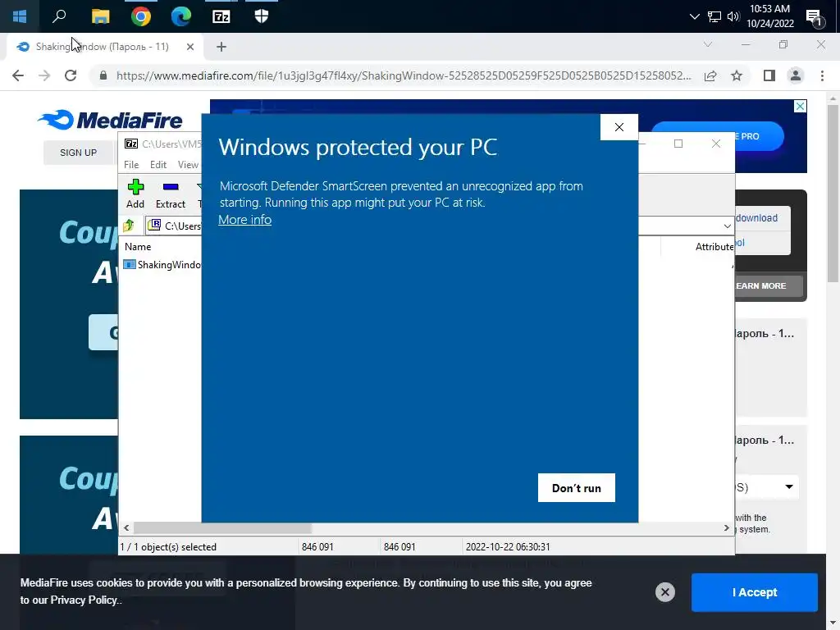Sort by Name column in 7-Zip
Screen dimensions: 840x630
pos(138,247)
